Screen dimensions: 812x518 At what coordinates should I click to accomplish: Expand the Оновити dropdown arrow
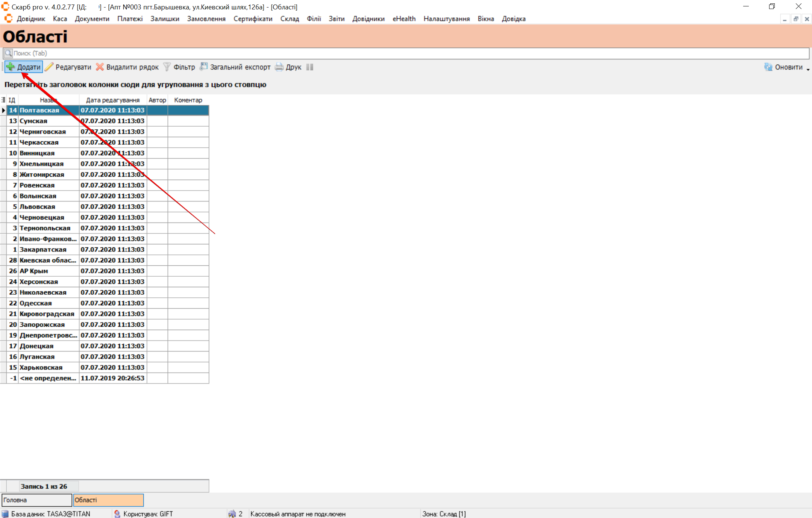(808, 69)
